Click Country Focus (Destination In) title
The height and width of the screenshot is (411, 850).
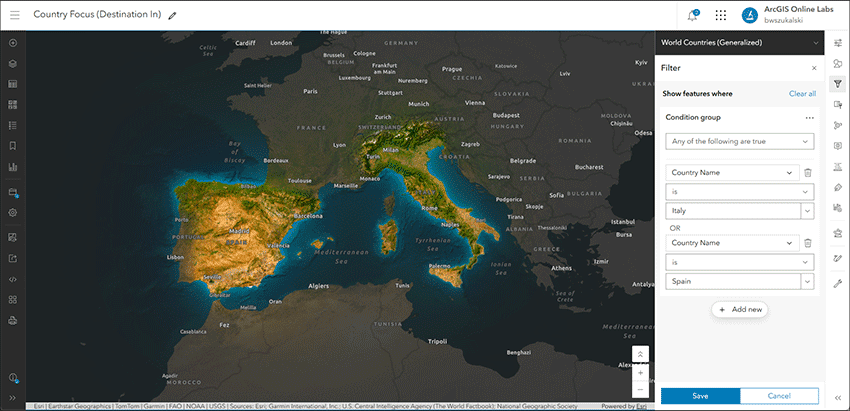tap(98, 15)
